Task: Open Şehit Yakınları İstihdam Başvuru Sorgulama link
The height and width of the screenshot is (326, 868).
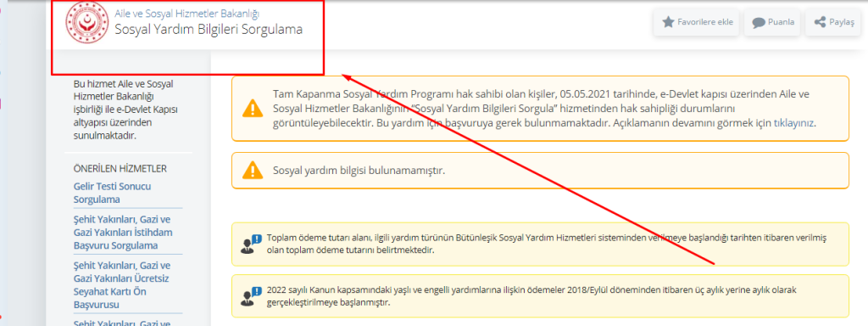Action: (x=123, y=233)
